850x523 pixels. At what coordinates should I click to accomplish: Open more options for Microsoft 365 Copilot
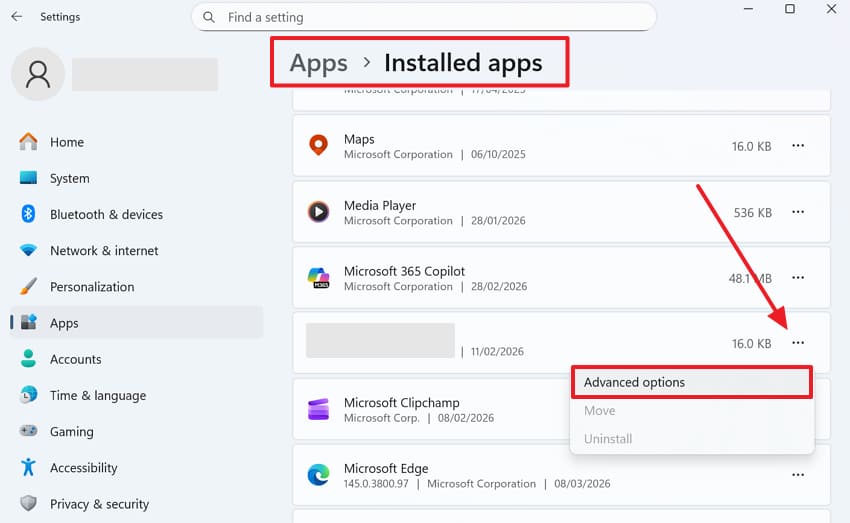[798, 277]
